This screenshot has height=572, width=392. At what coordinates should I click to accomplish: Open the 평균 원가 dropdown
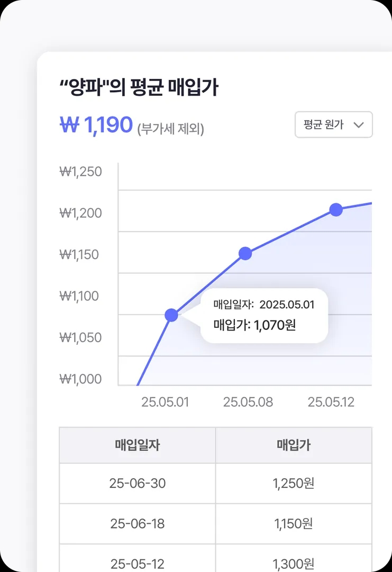(x=333, y=125)
